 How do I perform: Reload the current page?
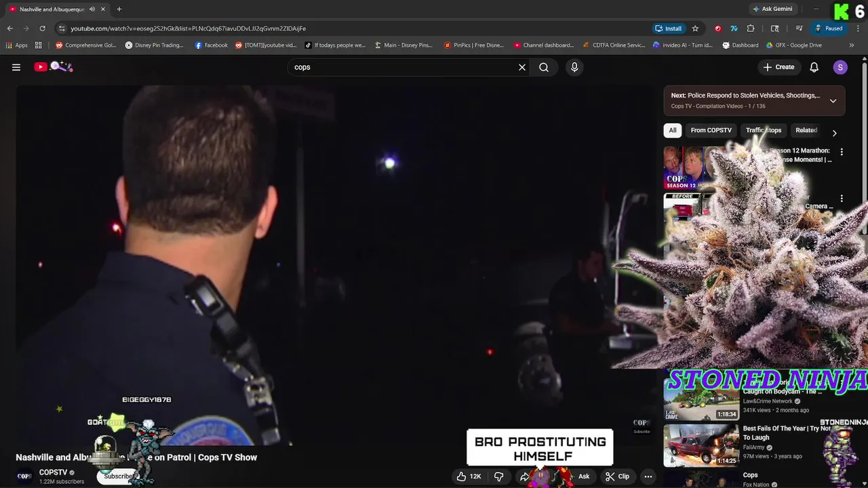coord(42,28)
